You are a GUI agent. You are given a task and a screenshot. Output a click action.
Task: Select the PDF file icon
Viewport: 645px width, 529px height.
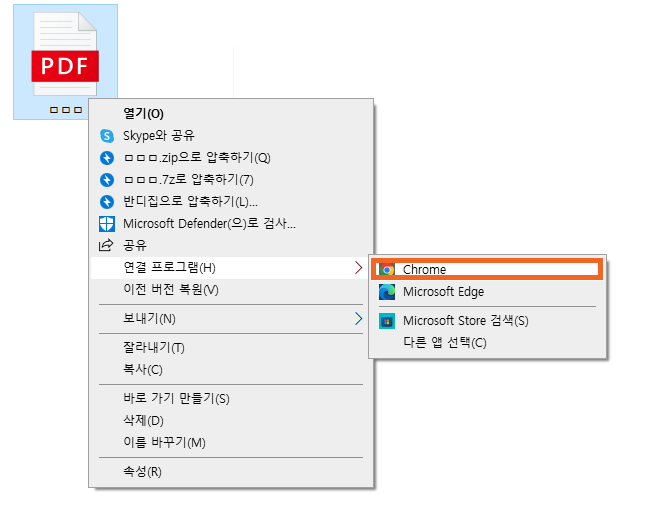click(65, 54)
